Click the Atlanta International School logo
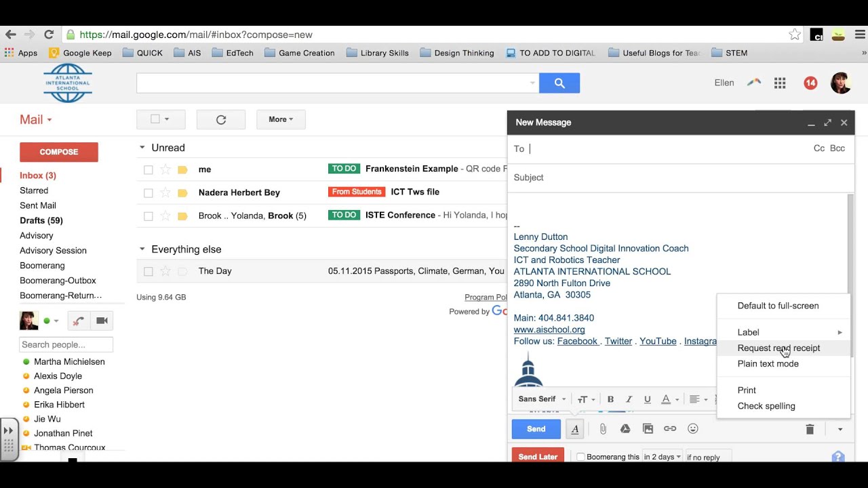Viewport: 868px width, 488px height. [68, 83]
